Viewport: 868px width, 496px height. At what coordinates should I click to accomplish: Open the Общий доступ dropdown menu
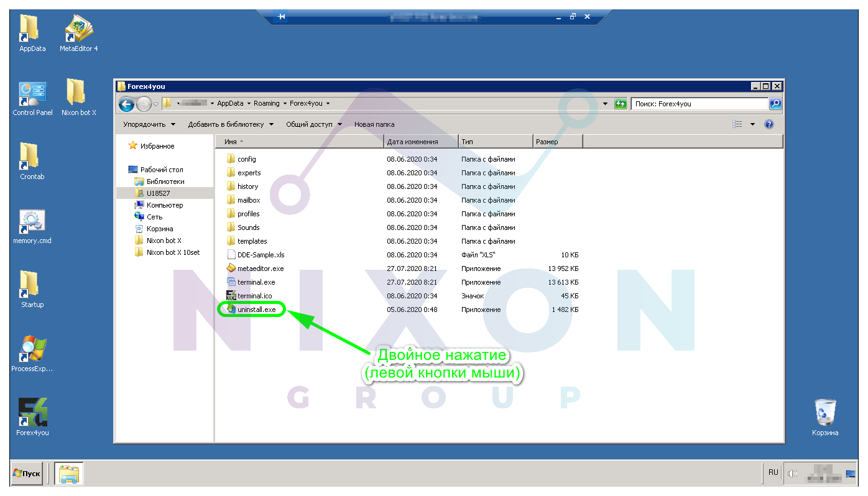pyautogui.click(x=313, y=124)
